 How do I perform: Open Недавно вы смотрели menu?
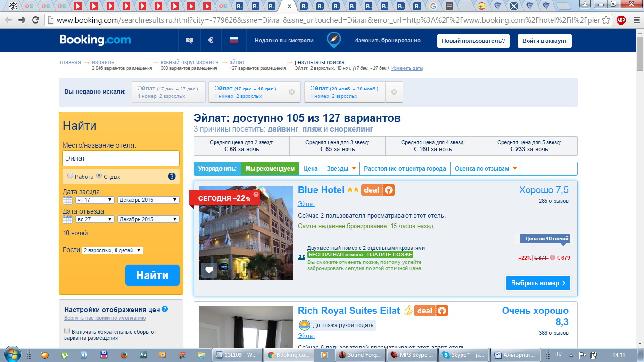tap(284, 41)
